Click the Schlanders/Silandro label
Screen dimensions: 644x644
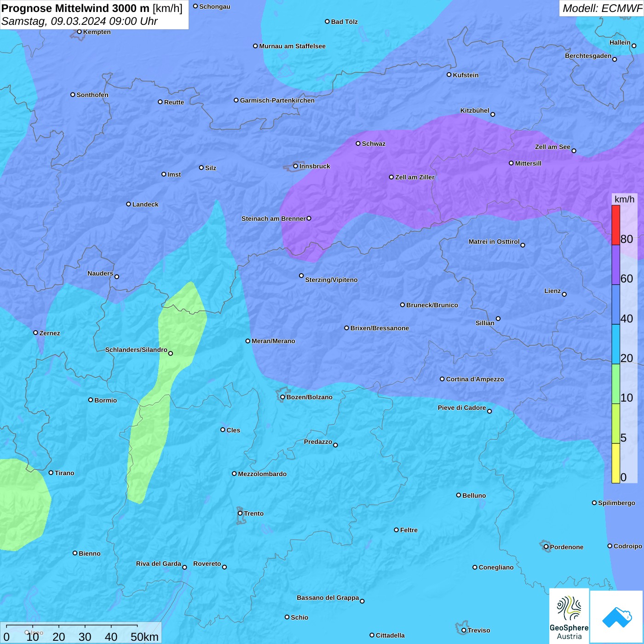tap(136, 350)
